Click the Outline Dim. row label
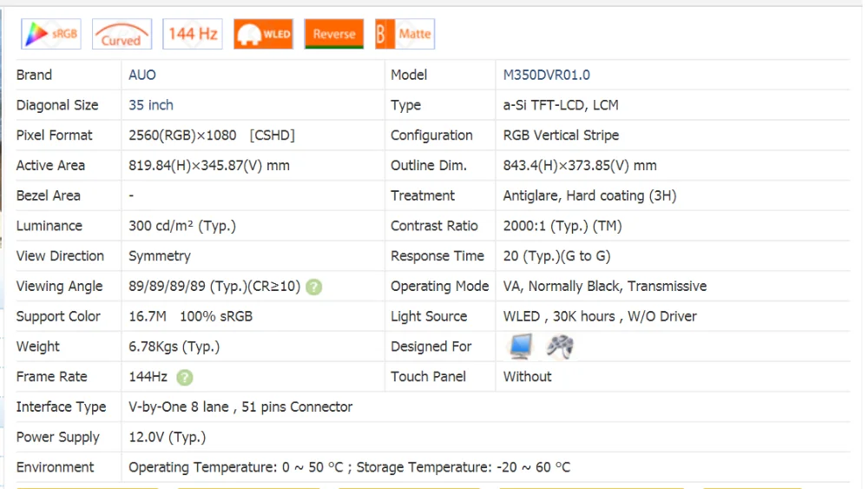The height and width of the screenshot is (489, 868). point(429,166)
